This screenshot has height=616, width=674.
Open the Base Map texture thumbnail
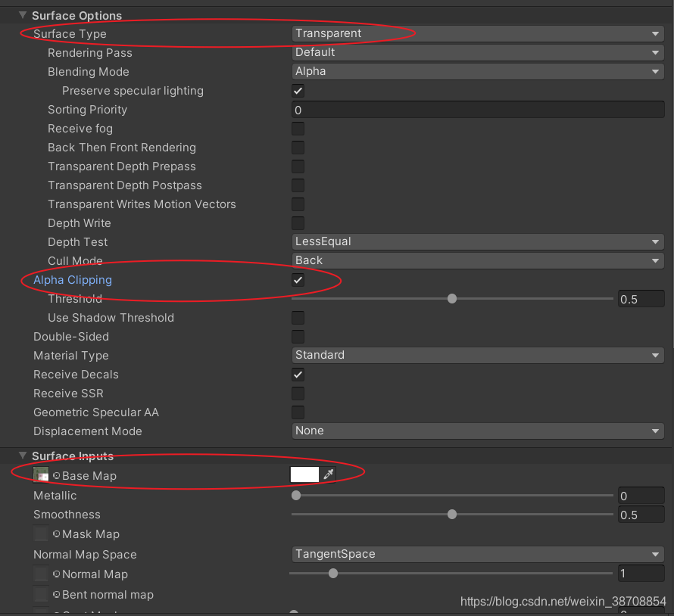tap(42, 474)
